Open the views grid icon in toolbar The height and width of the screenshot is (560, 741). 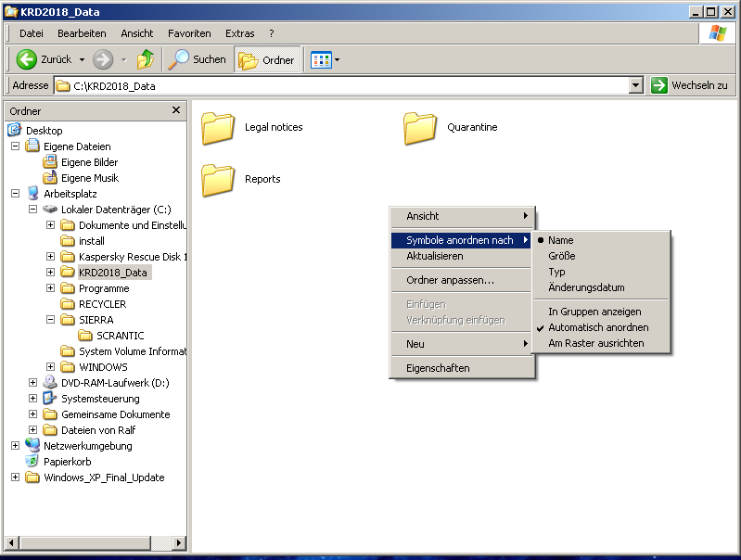coord(321,60)
